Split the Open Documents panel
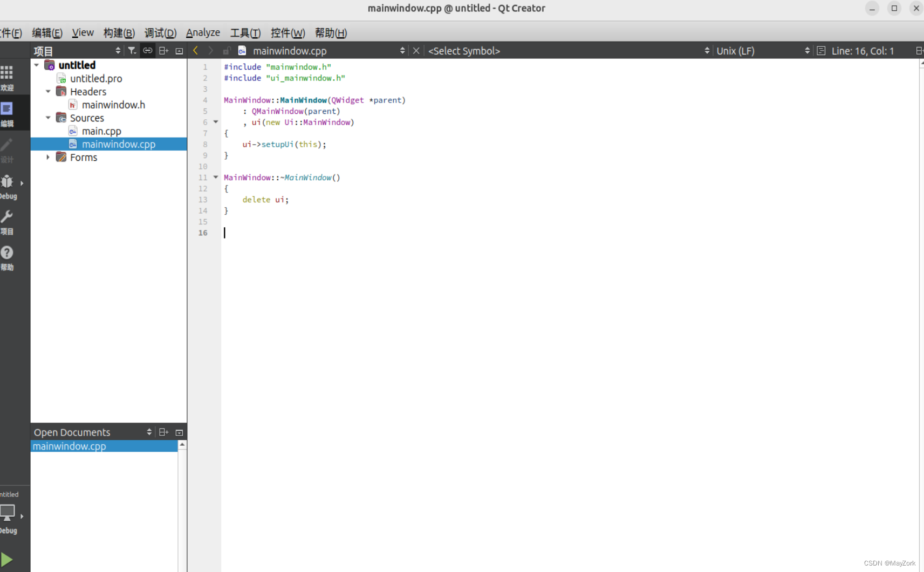The image size is (924, 572). [x=164, y=432]
